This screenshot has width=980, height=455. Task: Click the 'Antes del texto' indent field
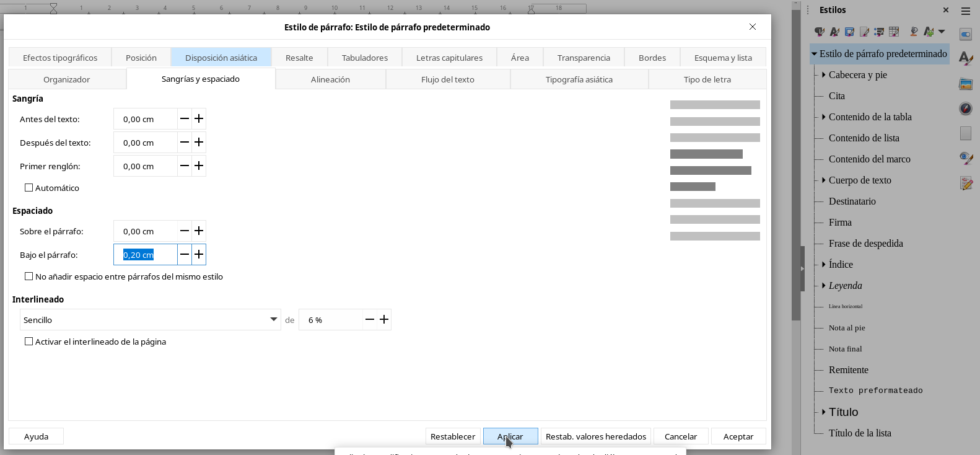pyautogui.click(x=145, y=119)
